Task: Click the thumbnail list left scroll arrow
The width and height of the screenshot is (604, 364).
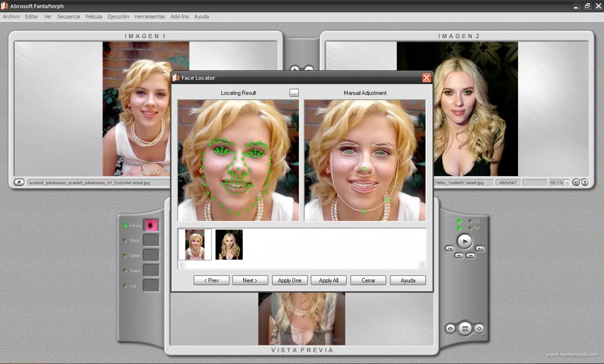Action: [x=182, y=264]
